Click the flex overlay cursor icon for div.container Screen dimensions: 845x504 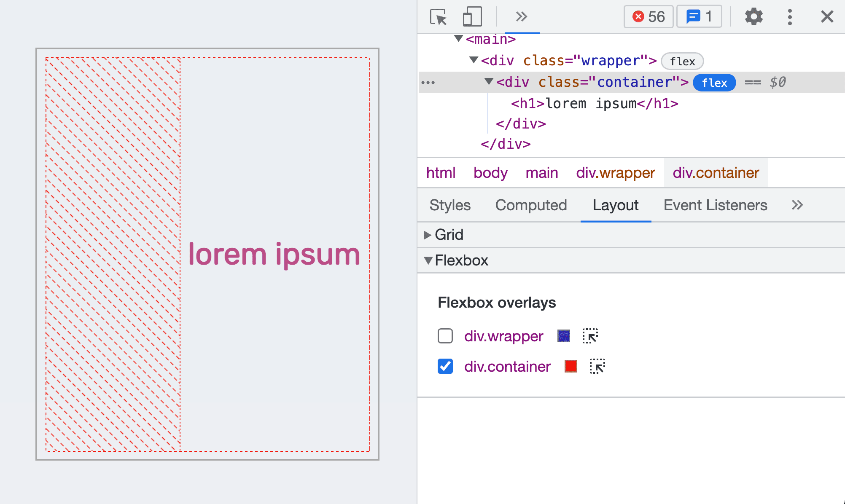coord(597,366)
